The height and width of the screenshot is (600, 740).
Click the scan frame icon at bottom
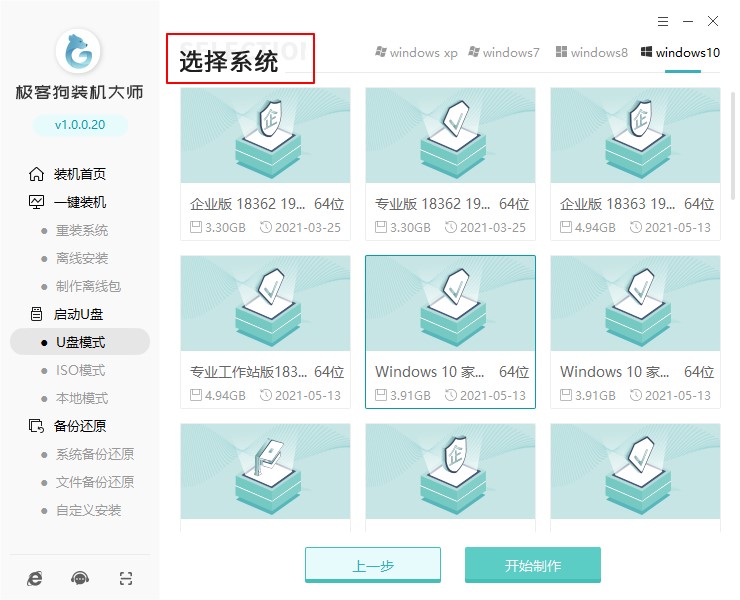[126, 578]
